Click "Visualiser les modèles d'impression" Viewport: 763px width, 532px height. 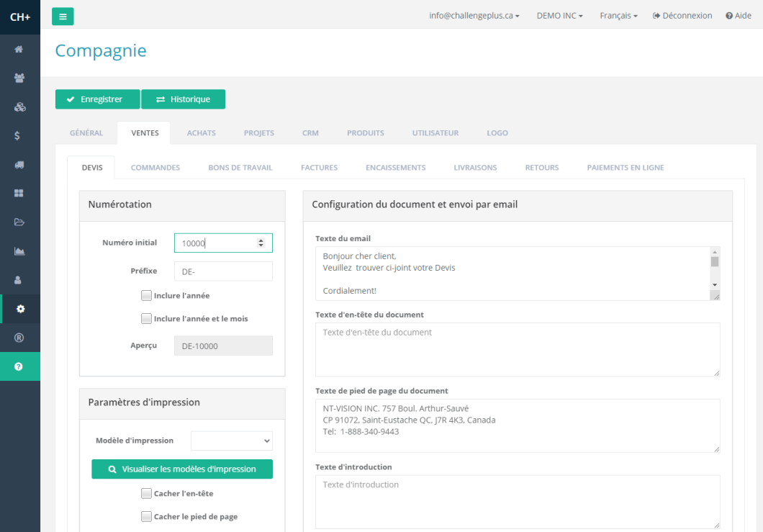point(181,469)
